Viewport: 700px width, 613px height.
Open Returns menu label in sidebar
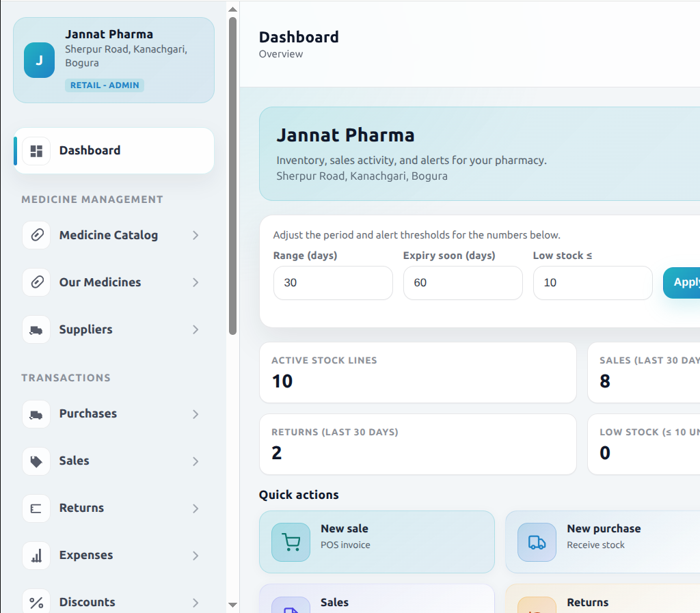[x=81, y=508]
